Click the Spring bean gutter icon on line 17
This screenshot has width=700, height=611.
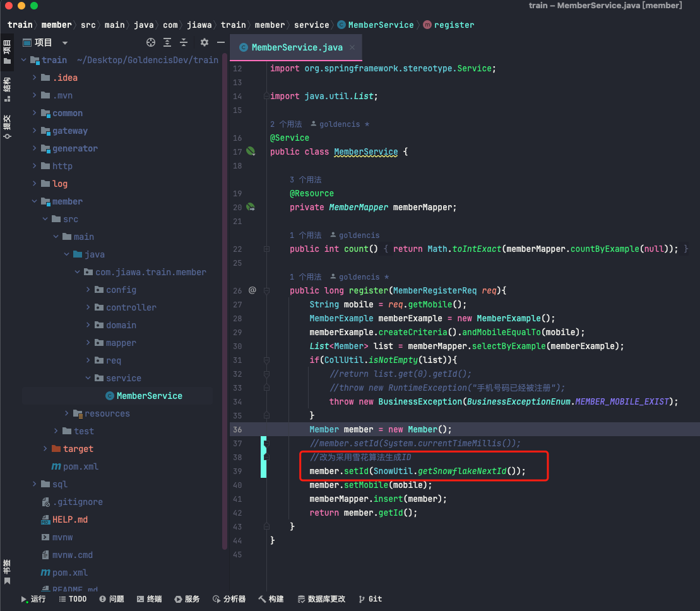click(x=251, y=151)
